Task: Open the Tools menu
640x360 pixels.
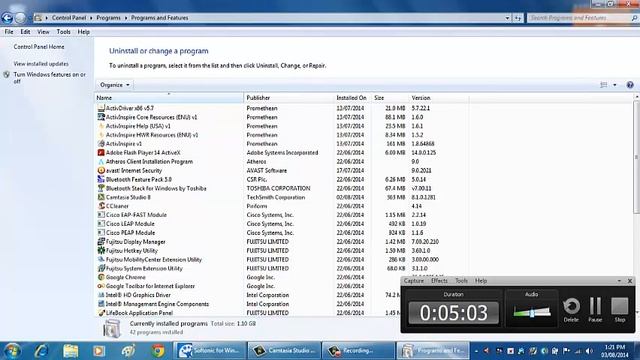Action: 63,32
